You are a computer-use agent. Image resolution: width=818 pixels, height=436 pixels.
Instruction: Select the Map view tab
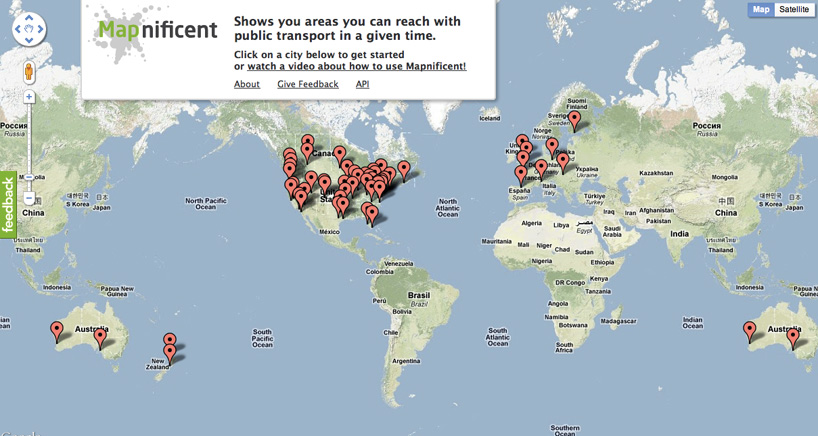click(761, 9)
